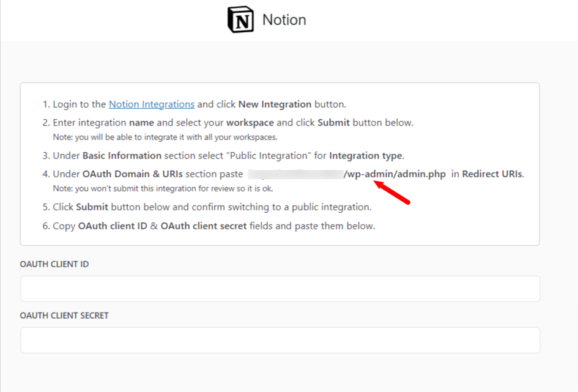The image size is (578, 392).
Task: Focus the OAuth Client Secret field
Action: (280, 340)
